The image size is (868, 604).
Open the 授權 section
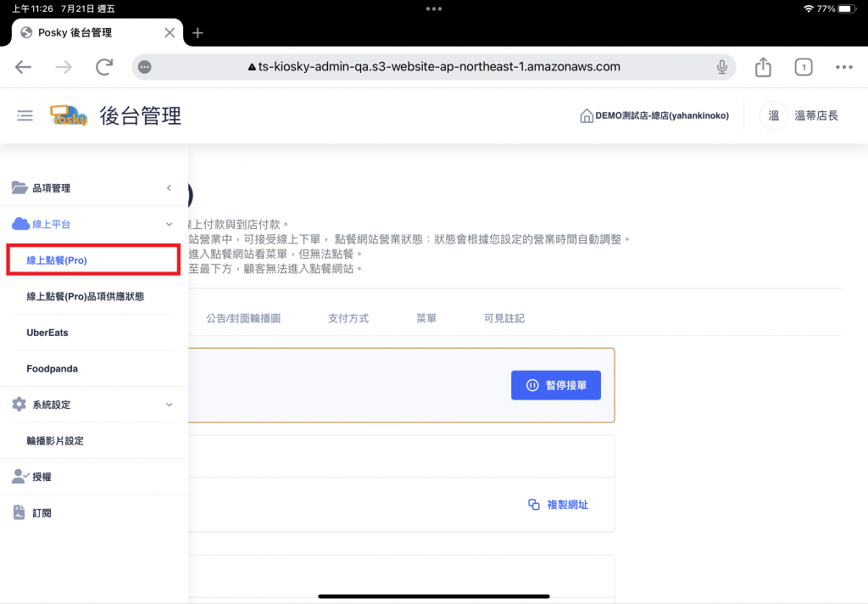click(x=42, y=477)
